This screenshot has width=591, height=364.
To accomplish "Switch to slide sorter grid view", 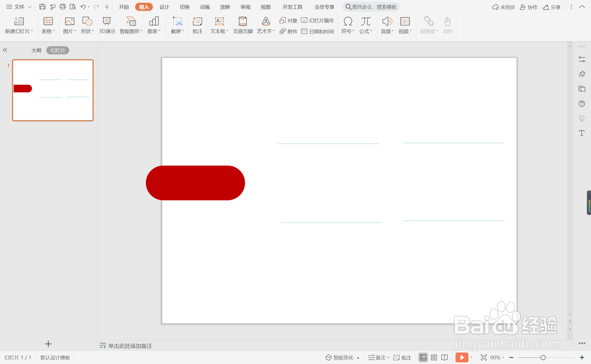I will point(434,357).
